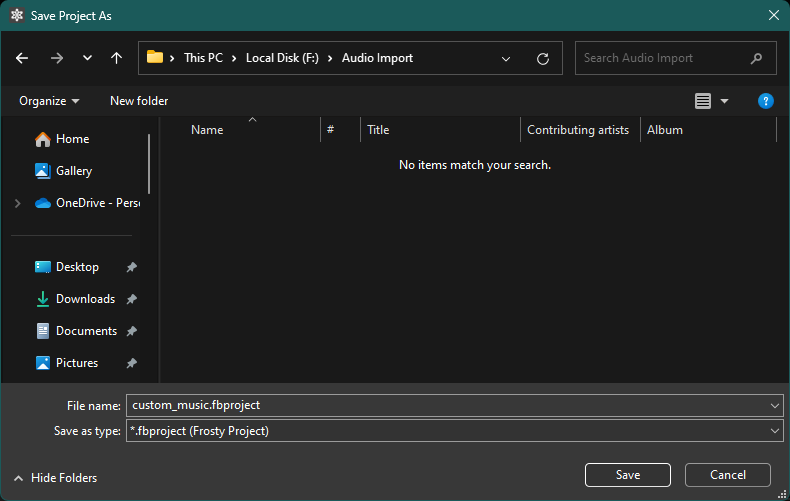Screen dimensions: 790x501
Task: Expand the chevron after This PC
Action: [234, 58]
